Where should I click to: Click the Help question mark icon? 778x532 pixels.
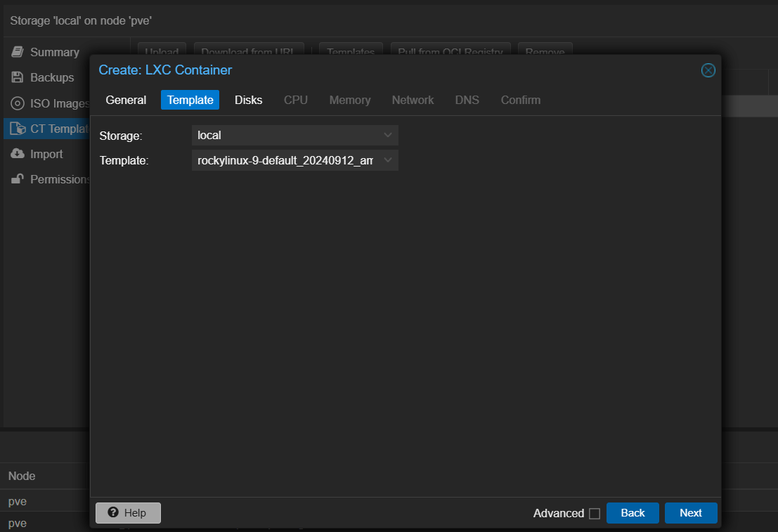point(113,512)
